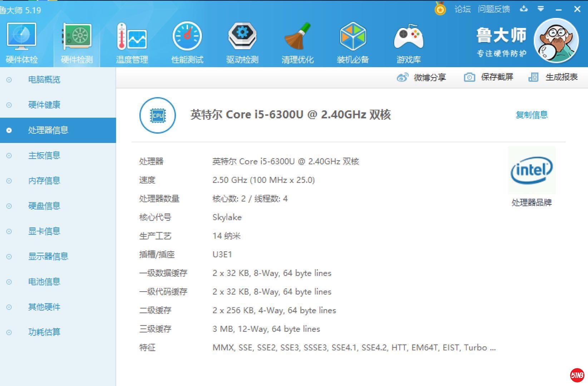The height and width of the screenshot is (386, 588).
Task: Click the Intel processor brand logo
Action: 532,170
